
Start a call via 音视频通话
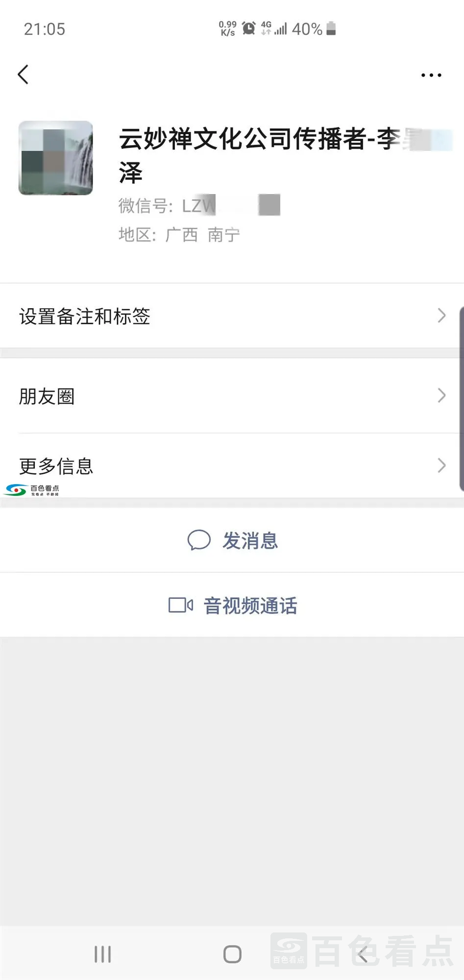pos(250,606)
